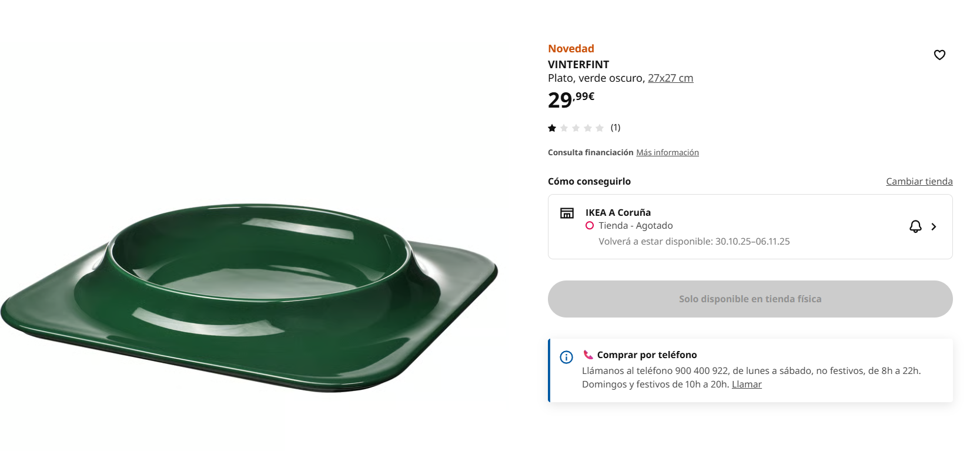Click the bell notification icon
This screenshot has width=980, height=451.
tap(915, 226)
